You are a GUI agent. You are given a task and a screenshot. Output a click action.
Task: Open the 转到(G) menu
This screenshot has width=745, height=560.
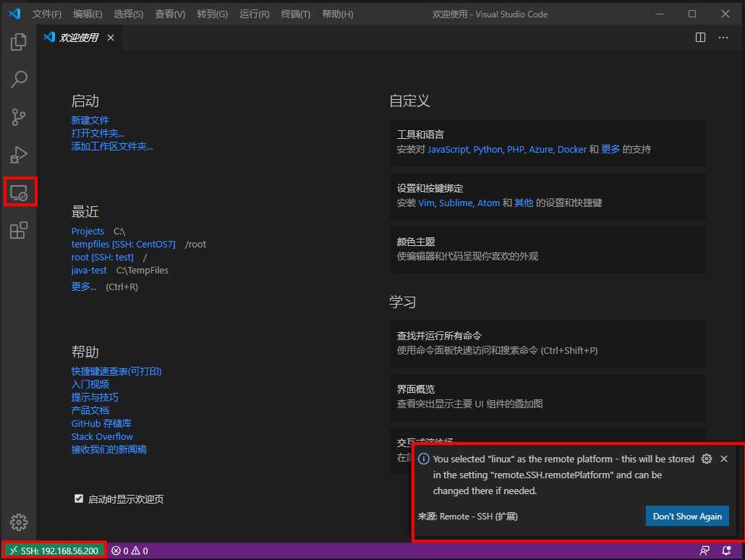tap(212, 14)
